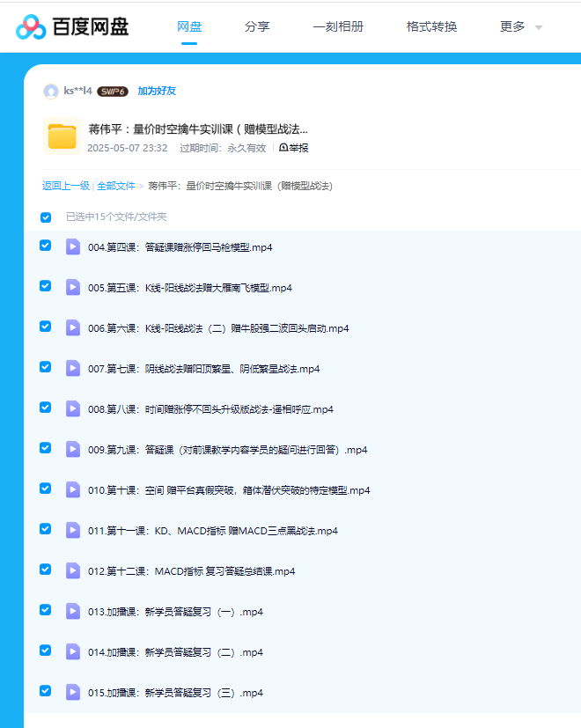Open the 格式转换 tab

click(431, 26)
